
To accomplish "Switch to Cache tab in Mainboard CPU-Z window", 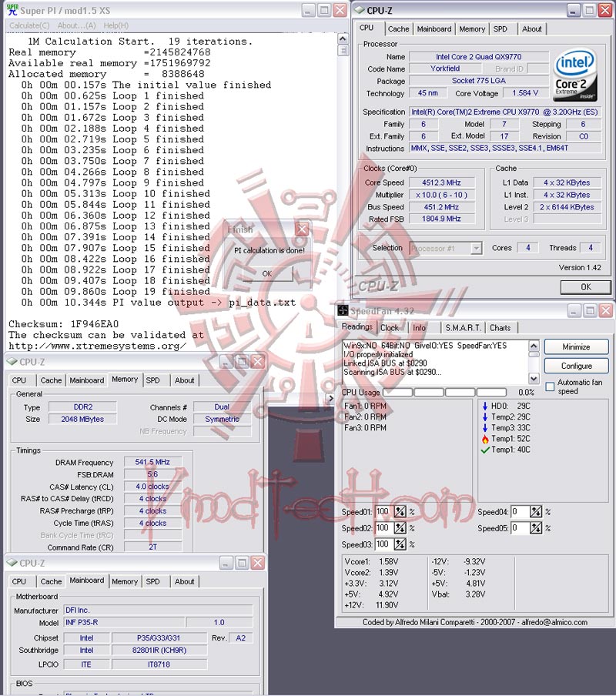I will click(x=51, y=581).
